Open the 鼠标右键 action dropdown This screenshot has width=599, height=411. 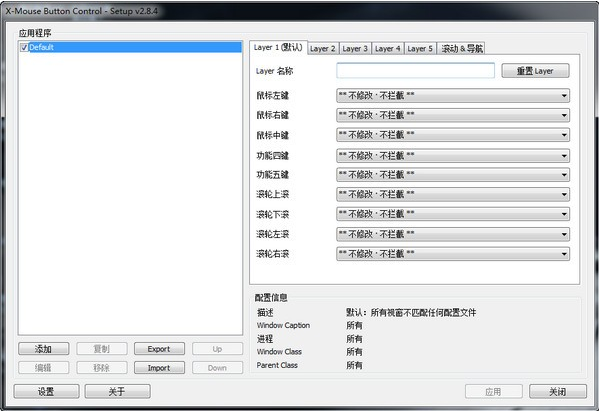coord(453,115)
